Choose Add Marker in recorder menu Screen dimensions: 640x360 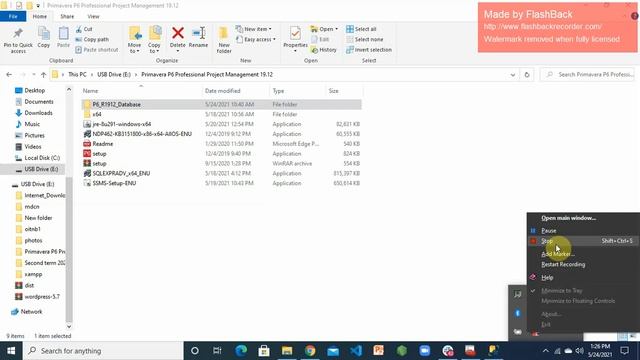point(558,254)
